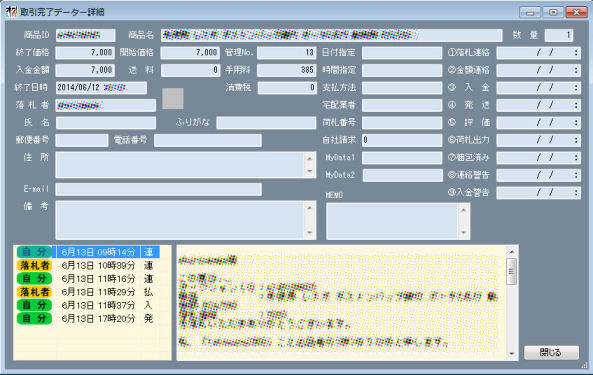Viewport: 593px width, 375px height.
Task: Click the 時間指定 field
Action: click(x=402, y=70)
